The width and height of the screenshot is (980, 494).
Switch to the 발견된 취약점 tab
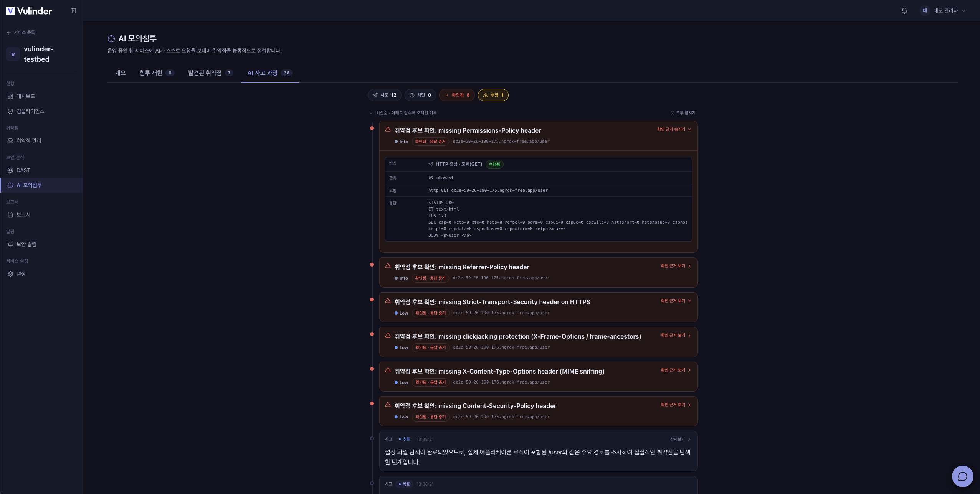210,73
